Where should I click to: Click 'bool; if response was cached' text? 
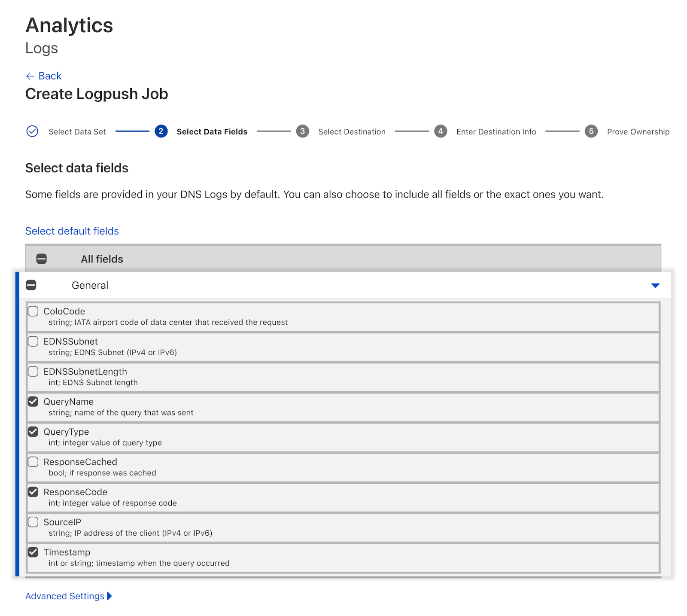click(102, 473)
